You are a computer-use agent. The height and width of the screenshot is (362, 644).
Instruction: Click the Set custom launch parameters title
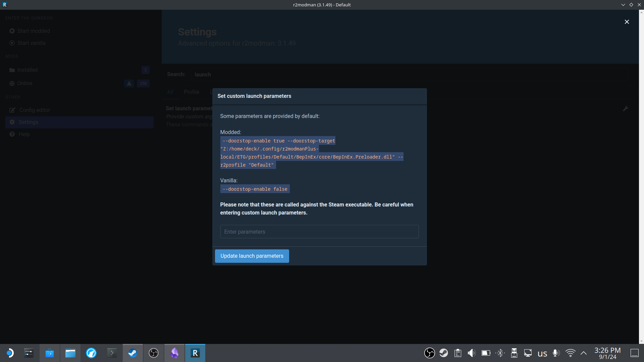point(254,96)
